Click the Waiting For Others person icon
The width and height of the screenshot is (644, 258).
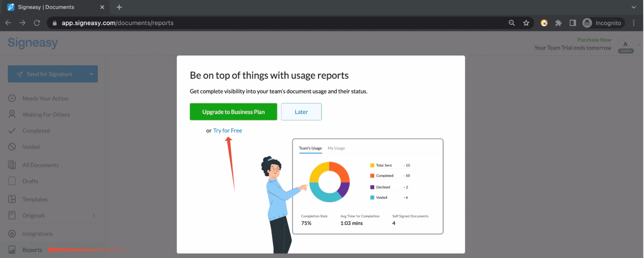click(12, 115)
